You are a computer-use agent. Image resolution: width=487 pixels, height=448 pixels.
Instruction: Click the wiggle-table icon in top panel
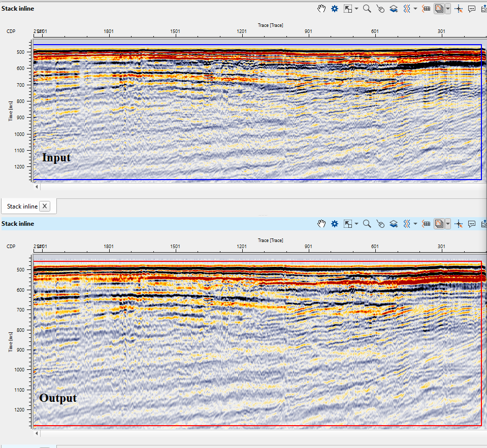[427, 9]
